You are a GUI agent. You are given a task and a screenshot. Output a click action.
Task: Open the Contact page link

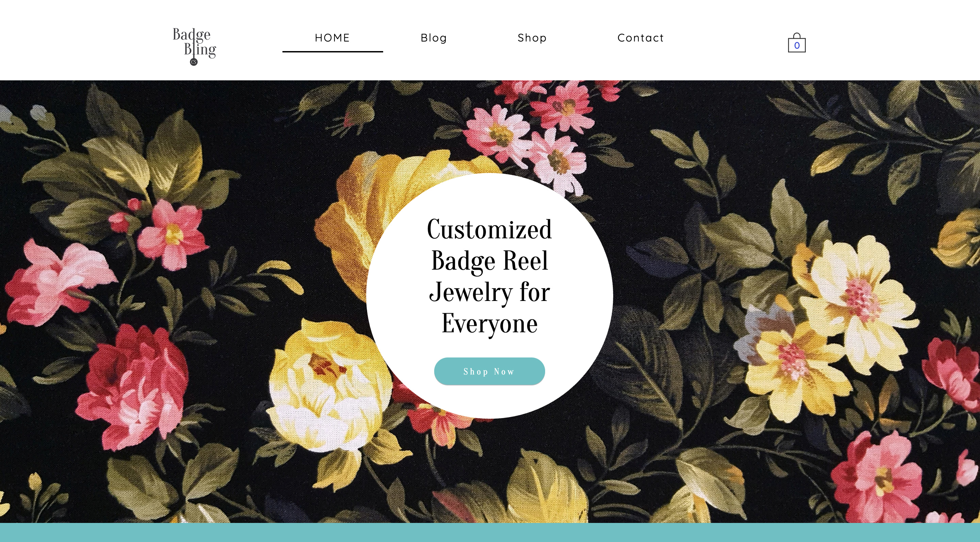(x=640, y=38)
